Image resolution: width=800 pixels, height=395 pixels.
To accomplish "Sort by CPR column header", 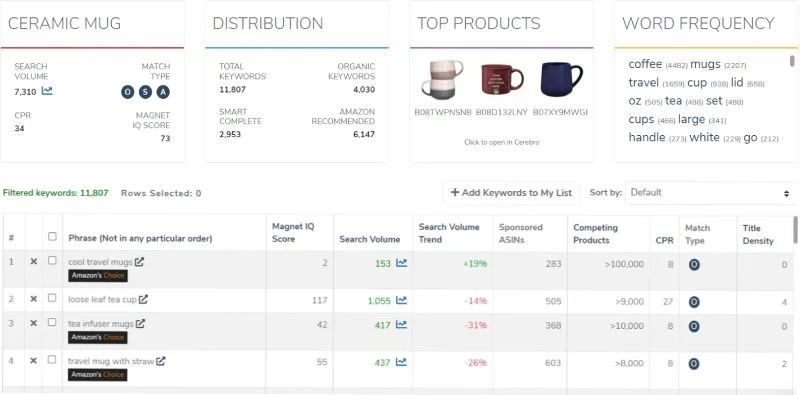I will coord(664,240).
